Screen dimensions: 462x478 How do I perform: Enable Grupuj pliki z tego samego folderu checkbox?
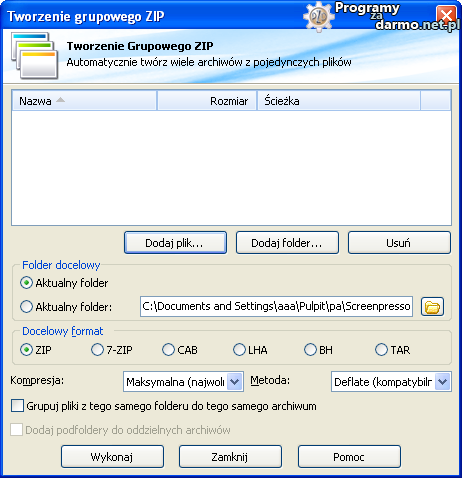pos(17,406)
